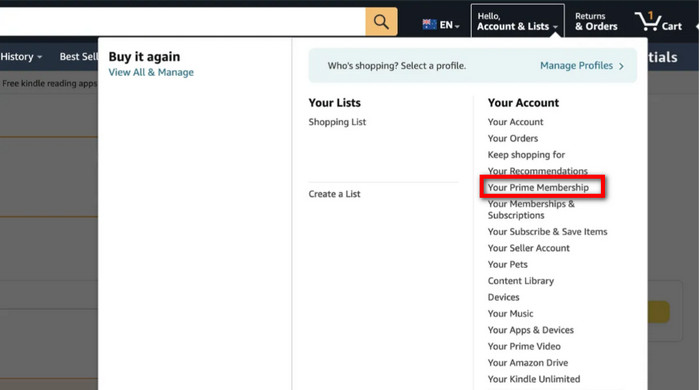Select Your Subscribe & Save Items
This screenshot has width=700, height=390.
coord(547,232)
